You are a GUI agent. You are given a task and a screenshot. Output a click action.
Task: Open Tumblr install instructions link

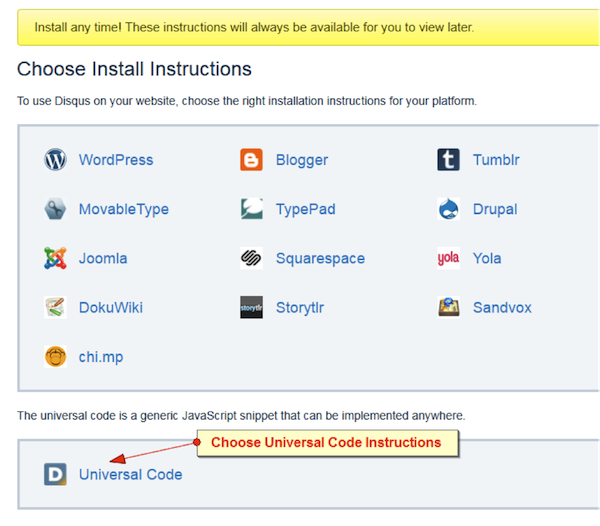(496, 160)
